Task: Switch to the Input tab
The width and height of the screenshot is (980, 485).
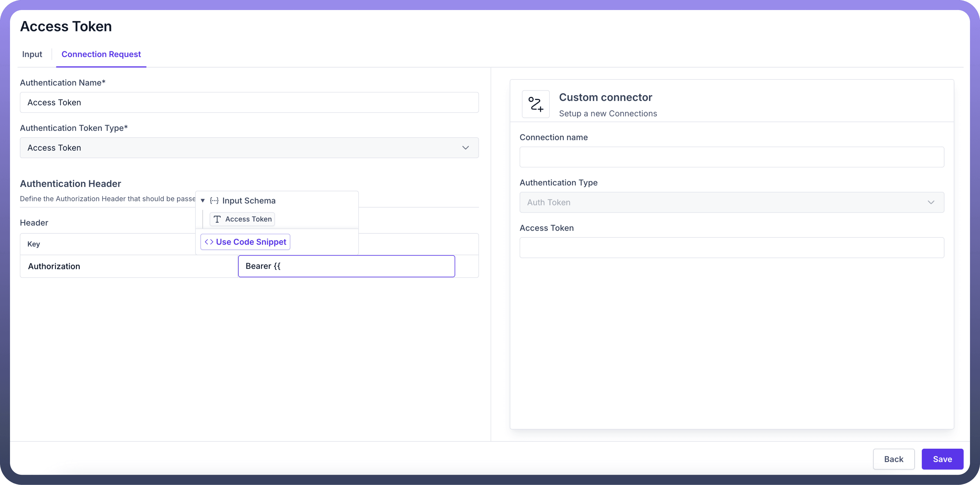Action: tap(32, 55)
